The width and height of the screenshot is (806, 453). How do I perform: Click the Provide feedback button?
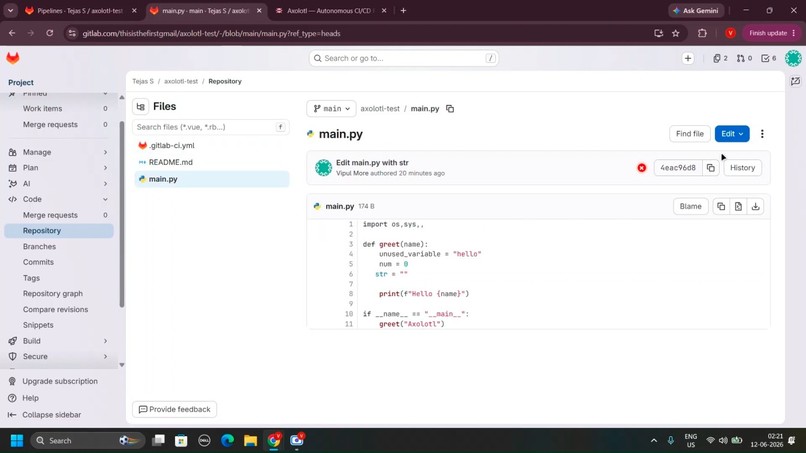(x=175, y=409)
